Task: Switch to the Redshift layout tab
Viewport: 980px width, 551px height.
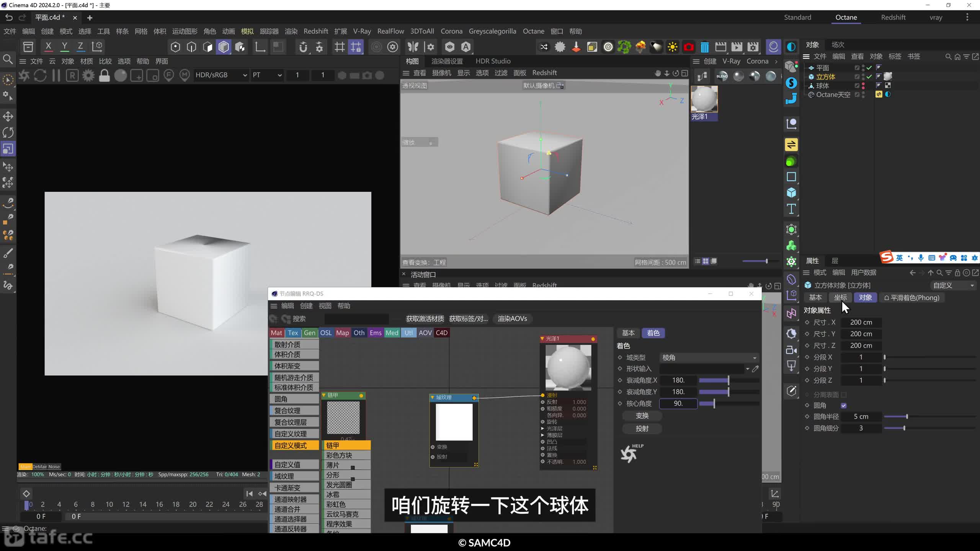Action: coord(893,17)
